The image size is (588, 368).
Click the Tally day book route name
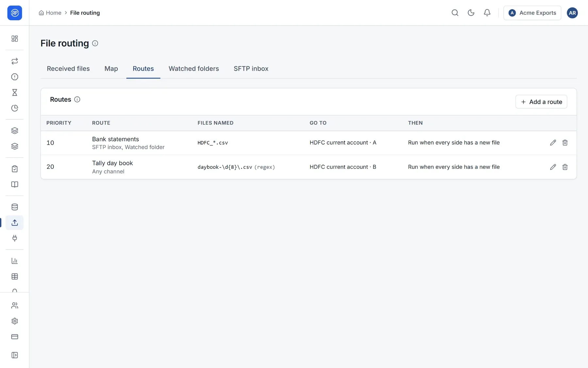tap(112, 163)
